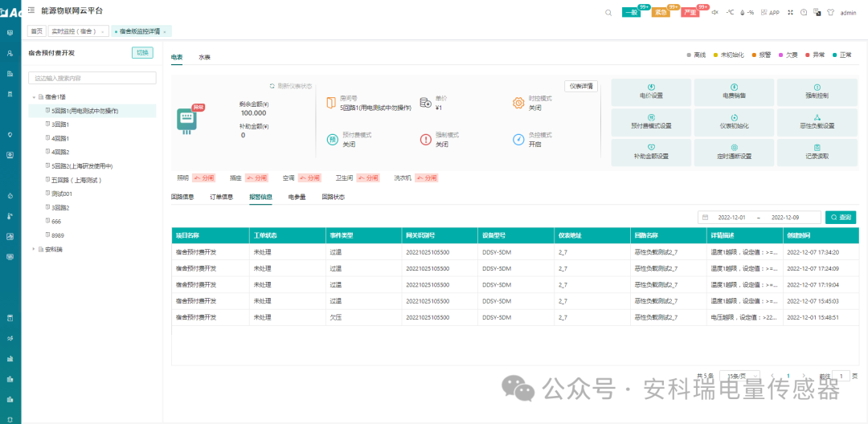868x424 pixels.
Task: Click the 切换 project switch button
Action: [x=142, y=52]
